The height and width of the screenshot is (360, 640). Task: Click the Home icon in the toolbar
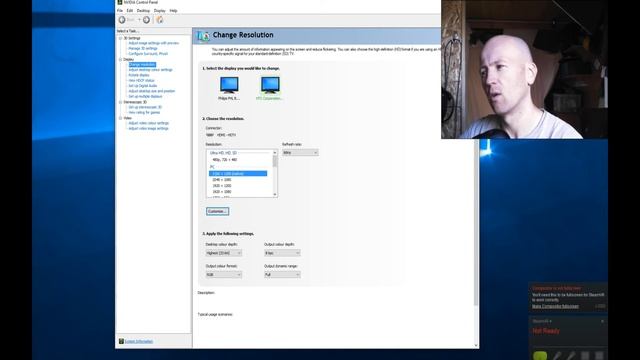[160, 20]
